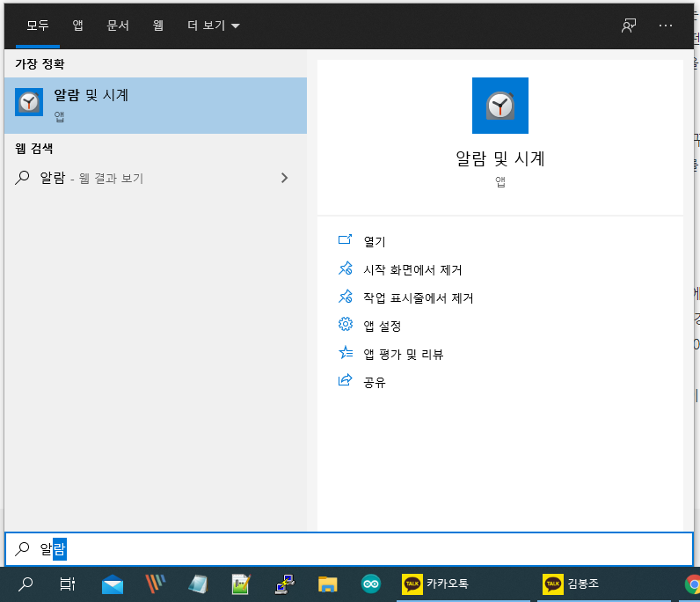
Task: Open the Arduino IDE taskbar icon
Action: pyautogui.click(x=370, y=584)
